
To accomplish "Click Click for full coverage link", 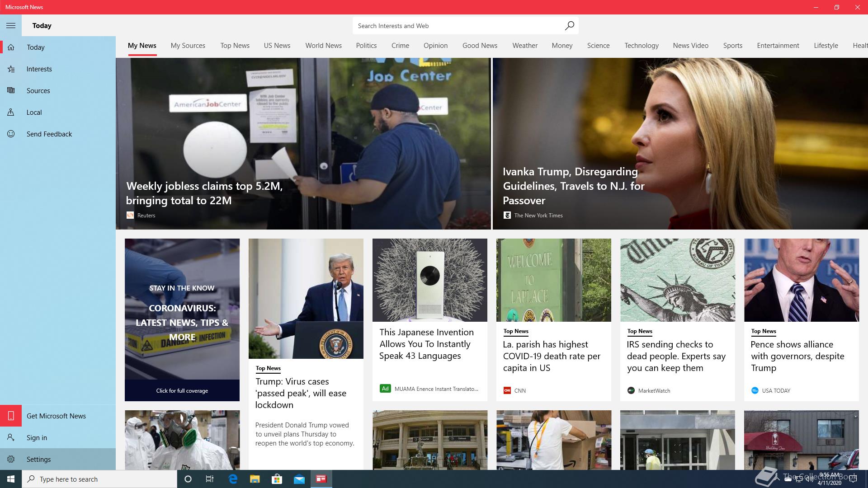I will [182, 391].
